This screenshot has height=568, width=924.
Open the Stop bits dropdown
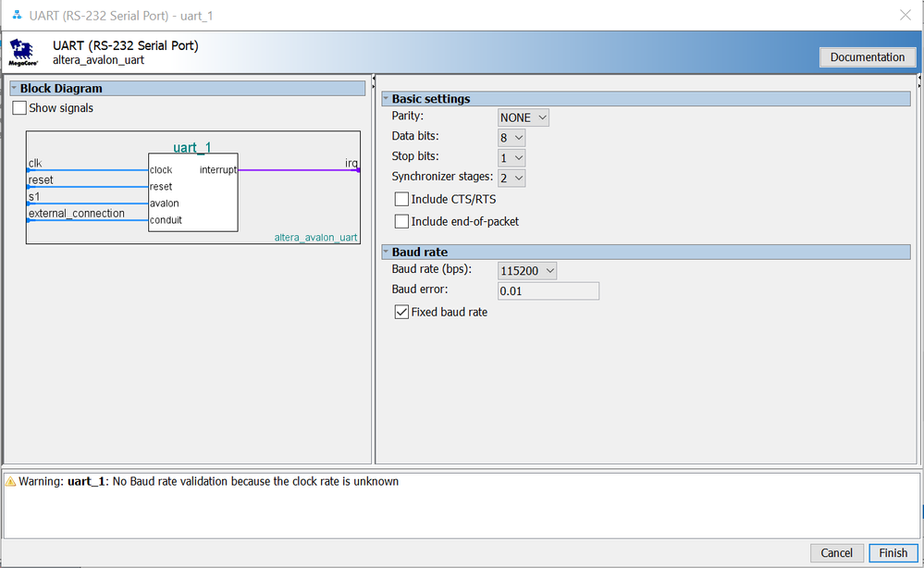click(511, 157)
